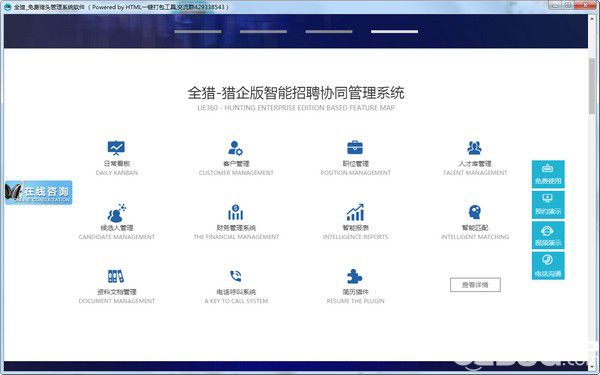Open the 电话沟通 phone contact sidebar button
This screenshot has height=375, width=600.
click(548, 266)
